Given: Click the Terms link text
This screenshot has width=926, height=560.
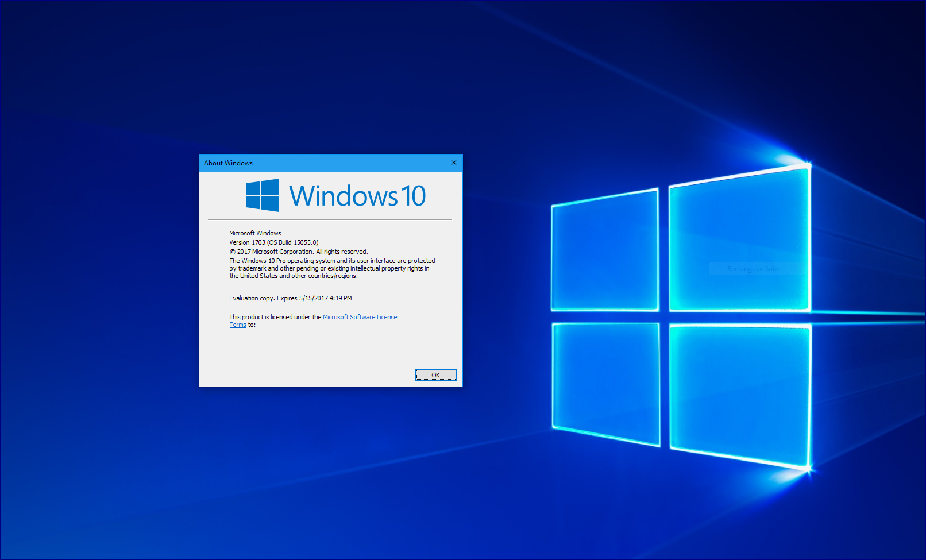Looking at the screenshot, I should (x=238, y=325).
